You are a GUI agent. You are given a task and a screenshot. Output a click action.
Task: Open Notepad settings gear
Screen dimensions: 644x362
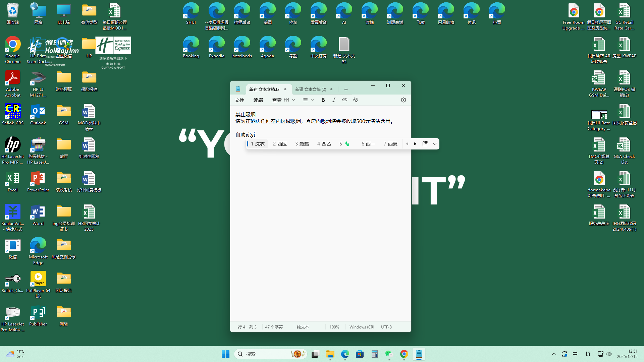[x=403, y=100]
